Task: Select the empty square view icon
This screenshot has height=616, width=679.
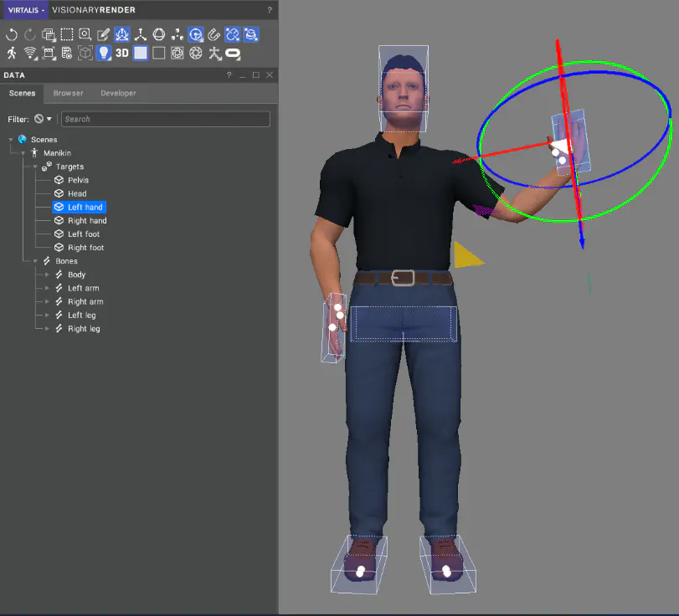Action: [x=159, y=54]
